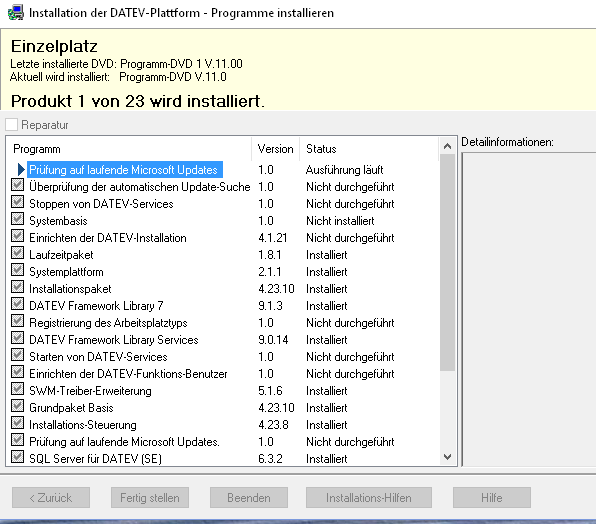Viewport: 596px width, 524px height.
Task: Select the Installationspaket program entry
Action: click(70, 289)
